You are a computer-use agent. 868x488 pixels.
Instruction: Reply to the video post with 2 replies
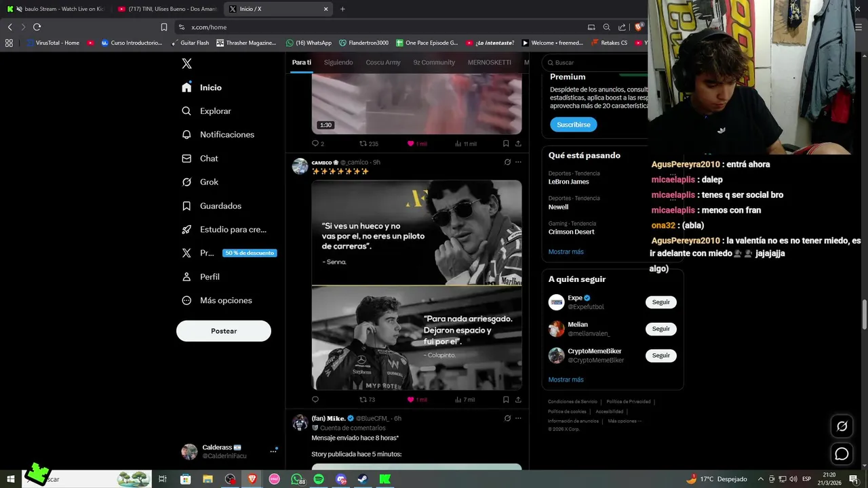[x=317, y=144]
